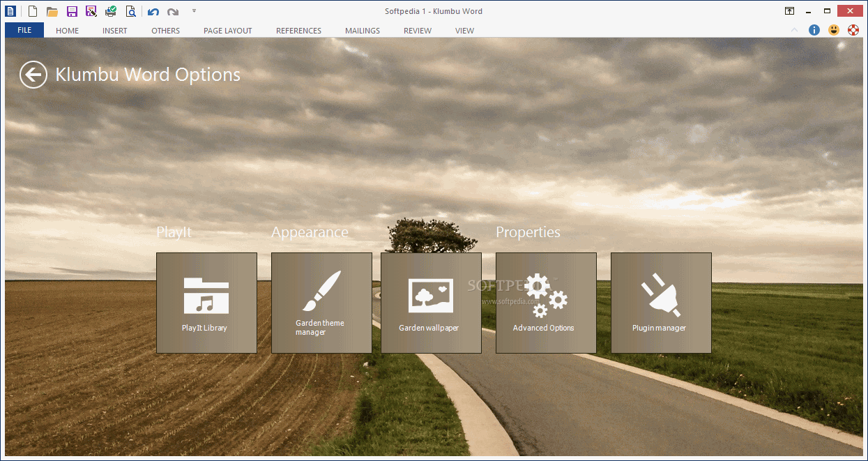Click the quick print icon with green check

point(111,11)
